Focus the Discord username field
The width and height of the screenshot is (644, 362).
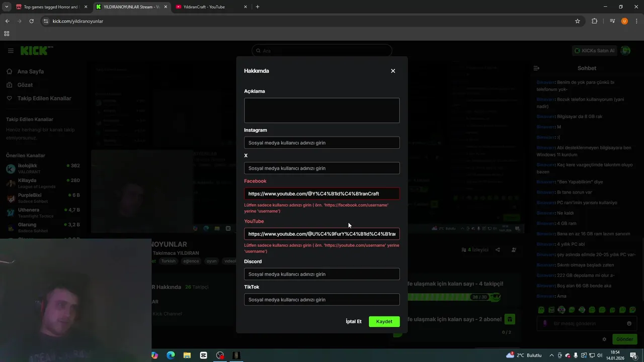tap(322, 274)
